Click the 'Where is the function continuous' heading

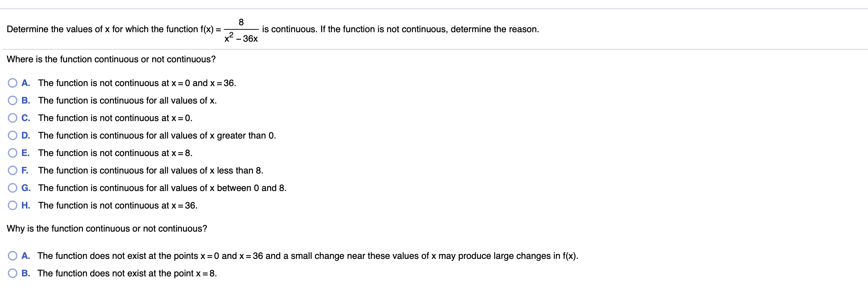coord(111,59)
